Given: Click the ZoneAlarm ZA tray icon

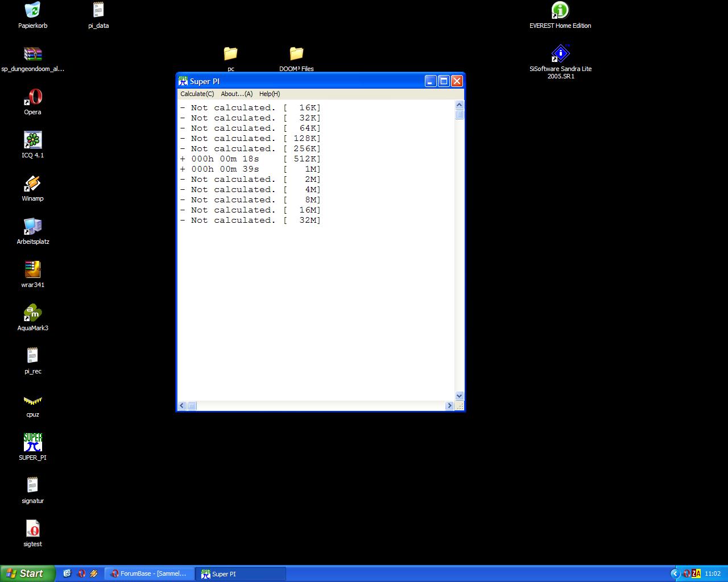Looking at the screenshot, I should 696,573.
